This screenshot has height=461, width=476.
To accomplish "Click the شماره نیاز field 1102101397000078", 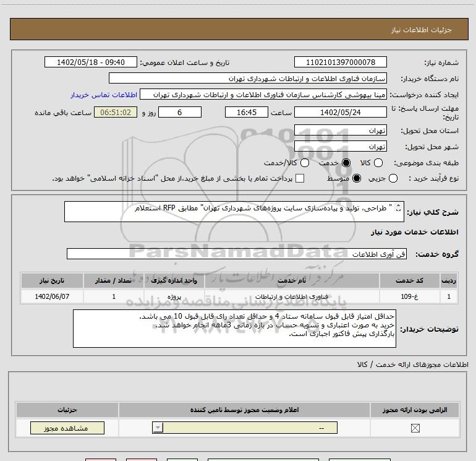I will click(340, 62).
